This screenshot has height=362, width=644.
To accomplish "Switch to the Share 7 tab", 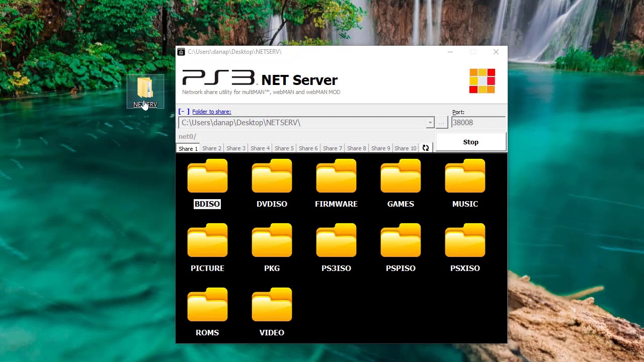I will point(333,148).
